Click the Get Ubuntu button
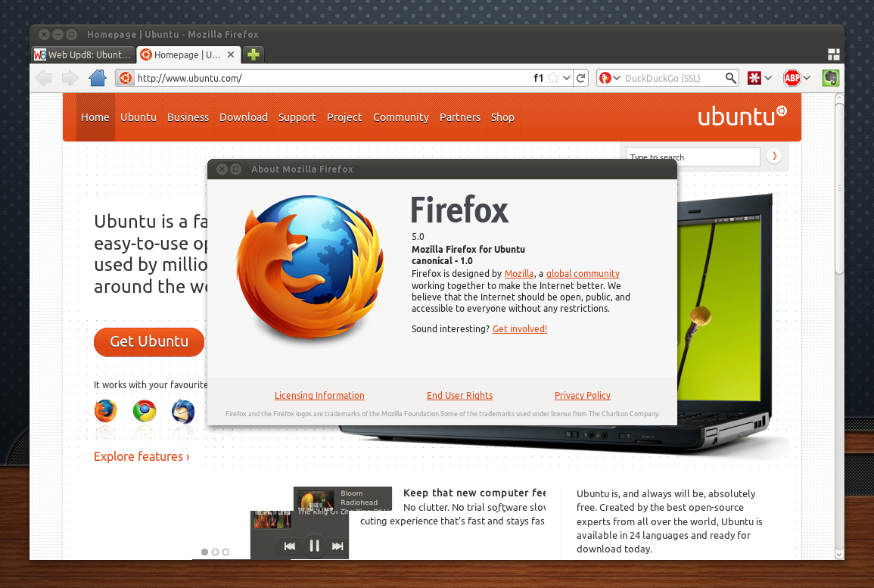The image size is (874, 588). [x=149, y=341]
